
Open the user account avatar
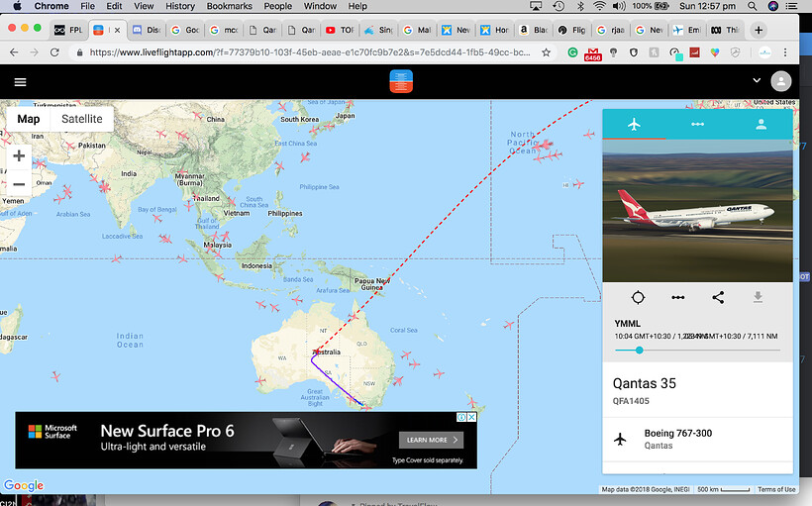(x=781, y=81)
